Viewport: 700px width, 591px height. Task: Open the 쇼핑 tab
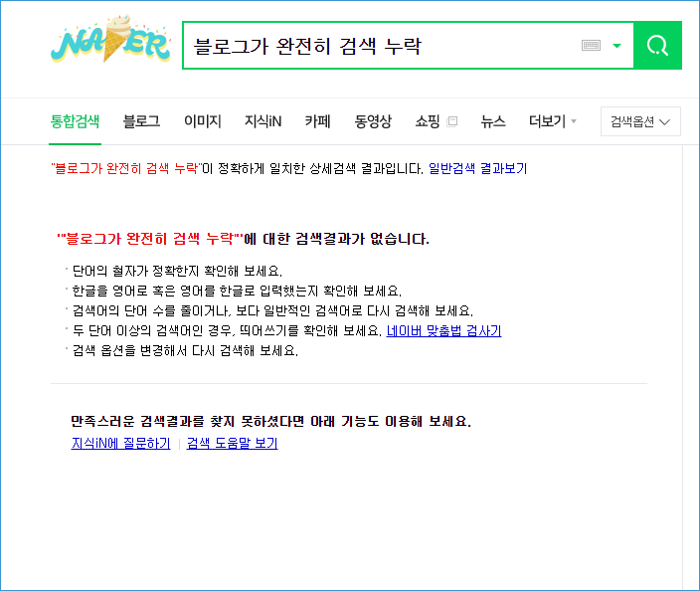pos(428,121)
